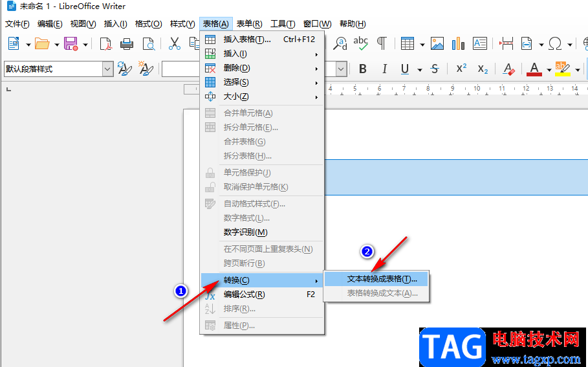Open the New document dropdown arrow
Viewport: 588px width, 367px height.
pyautogui.click(x=28, y=45)
